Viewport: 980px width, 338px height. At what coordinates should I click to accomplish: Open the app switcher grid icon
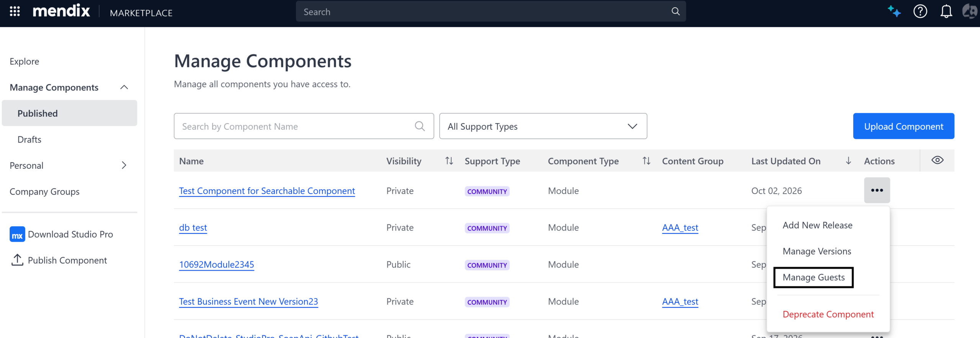tap(15, 11)
